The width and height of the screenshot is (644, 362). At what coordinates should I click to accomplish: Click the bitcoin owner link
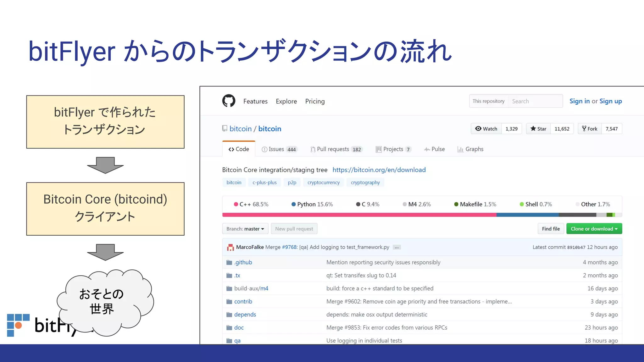(x=241, y=129)
